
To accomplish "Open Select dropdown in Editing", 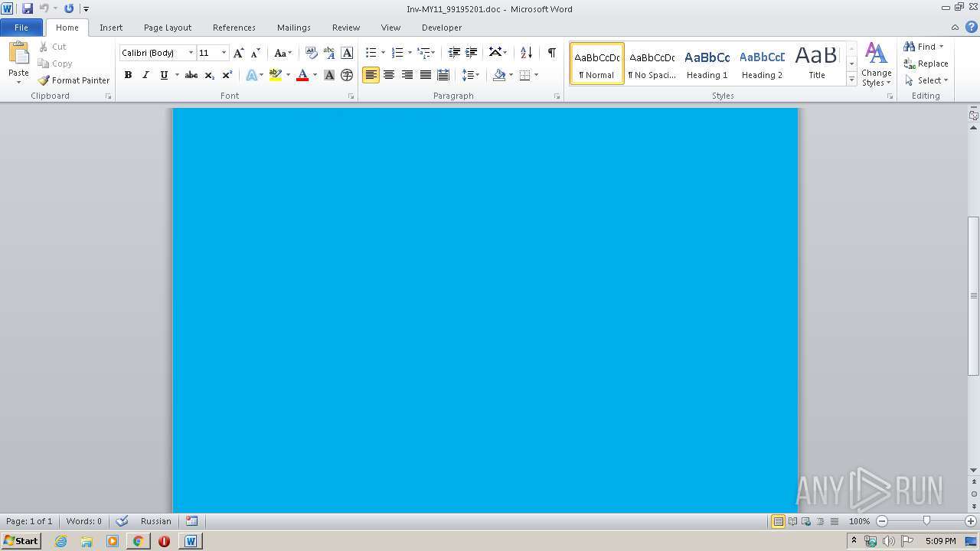I will (x=926, y=80).
